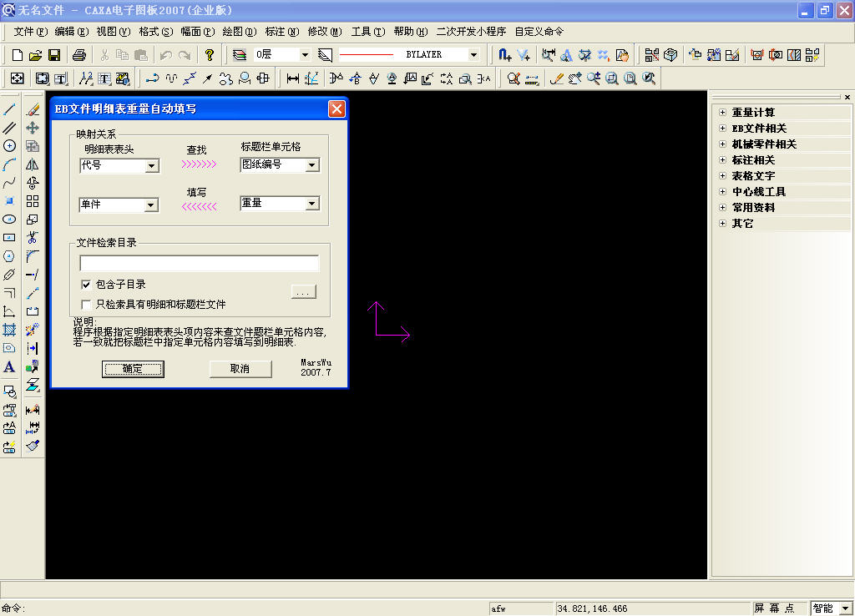The image size is (855, 616).
Task: Expand the 常用资料 tree node
Action: [722, 207]
